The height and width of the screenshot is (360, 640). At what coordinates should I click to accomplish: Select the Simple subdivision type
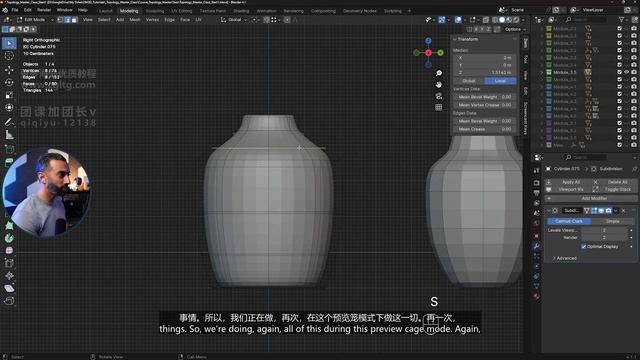coord(612,221)
